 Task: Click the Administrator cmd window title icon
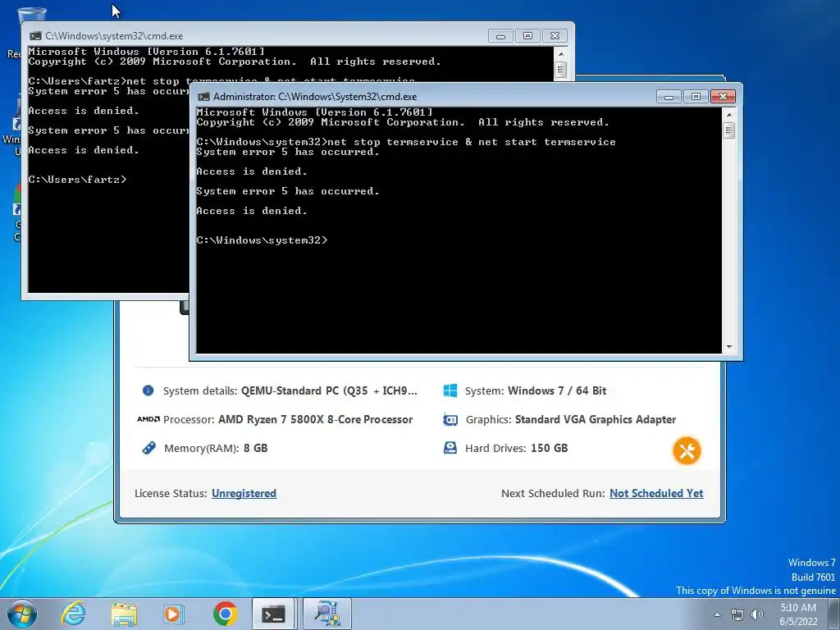(x=203, y=97)
